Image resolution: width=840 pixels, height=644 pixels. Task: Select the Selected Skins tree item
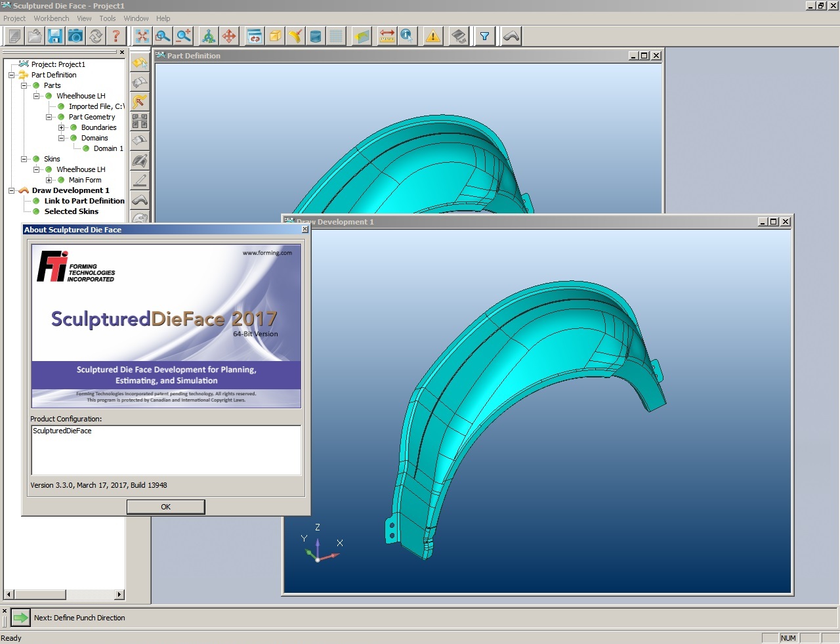(71, 211)
